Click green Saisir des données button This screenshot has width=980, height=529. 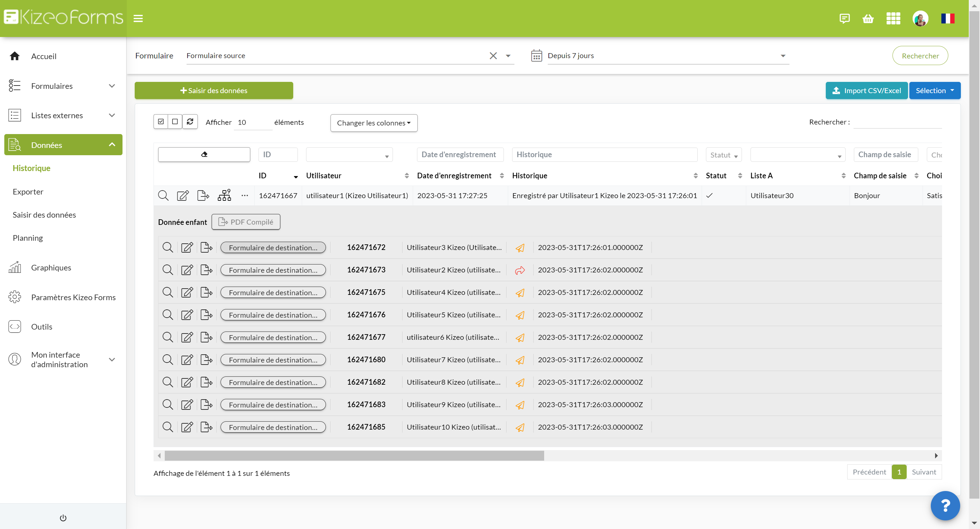coord(213,90)
